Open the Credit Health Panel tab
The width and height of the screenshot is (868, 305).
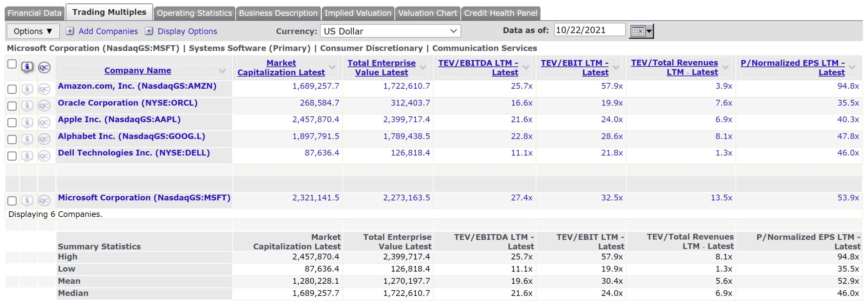(500, 13)
